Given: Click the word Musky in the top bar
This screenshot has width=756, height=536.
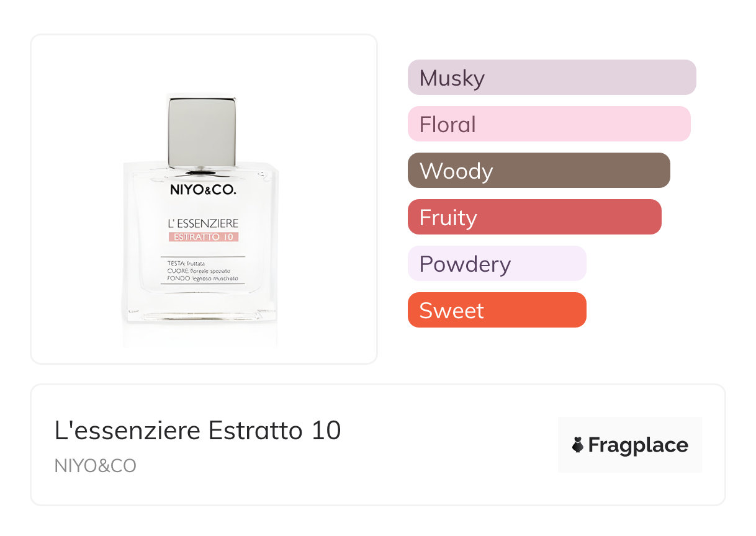Looking at the screenshot, I should (452, 78).
